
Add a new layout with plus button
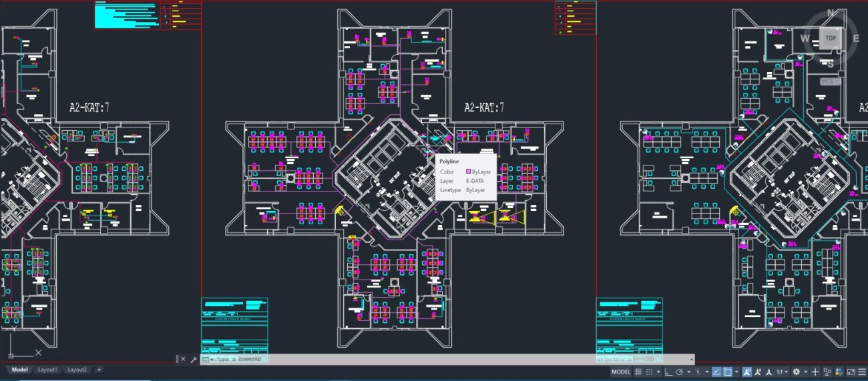coord(99,370)
